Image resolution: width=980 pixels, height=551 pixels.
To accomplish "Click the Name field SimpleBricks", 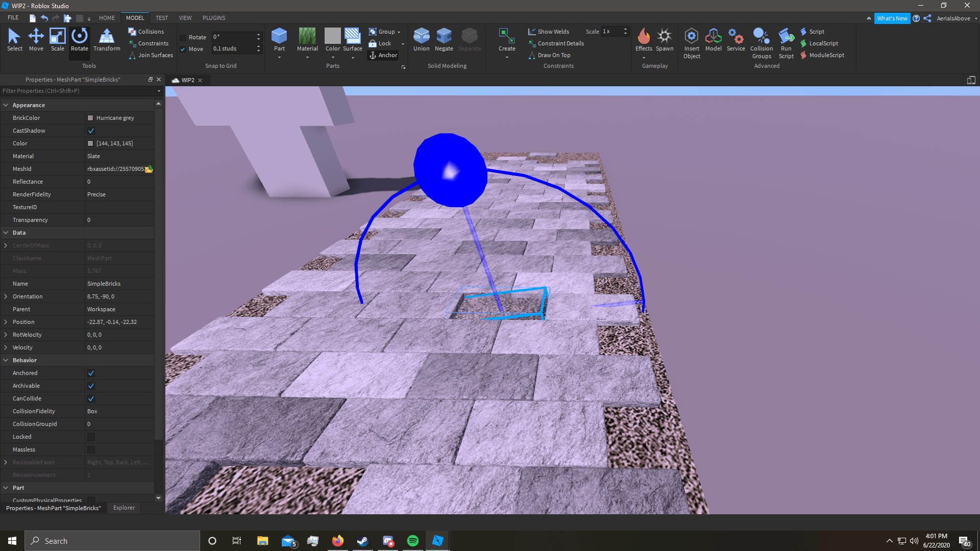I will point(119,284).
